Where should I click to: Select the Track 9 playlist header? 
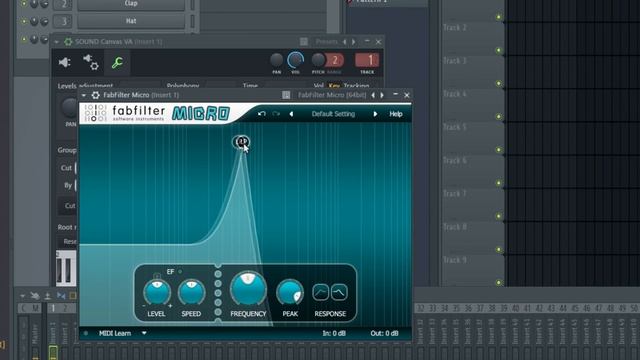473,271
